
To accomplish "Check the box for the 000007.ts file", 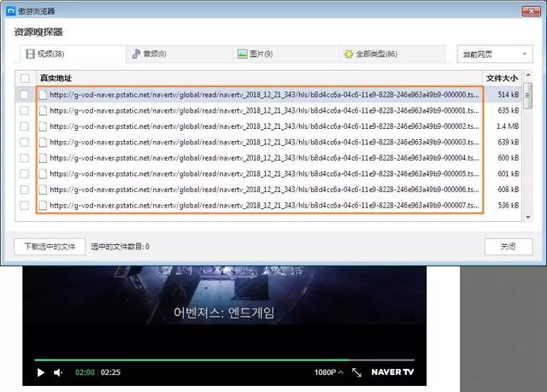I will 25,206.
